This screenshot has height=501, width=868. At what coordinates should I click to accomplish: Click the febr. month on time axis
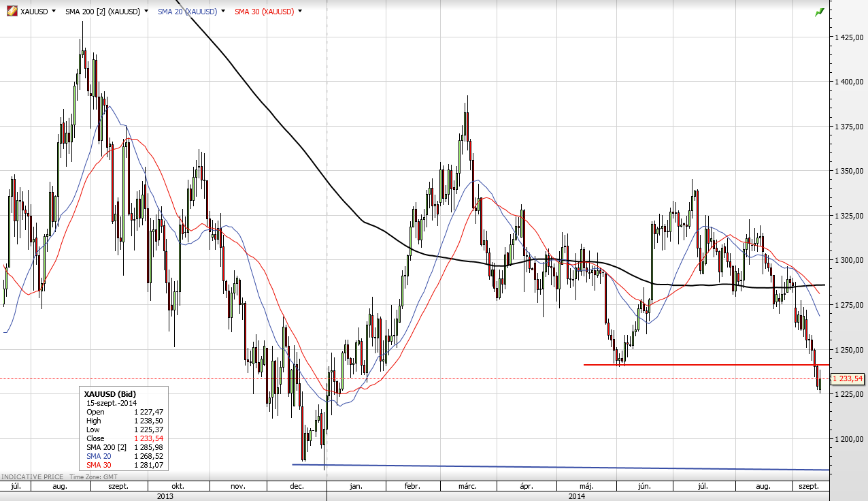tap(412, 487)
